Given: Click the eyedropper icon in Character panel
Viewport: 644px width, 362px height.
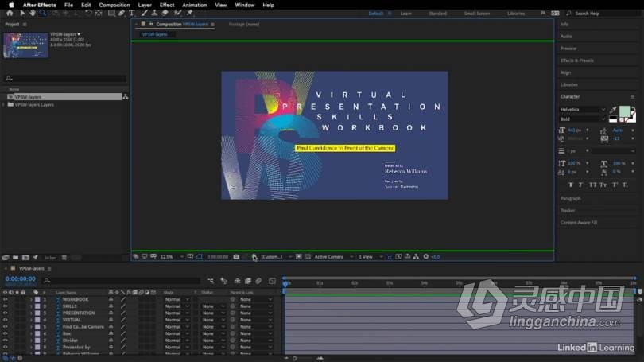Looking at the screenshot, I should point(613,110).
